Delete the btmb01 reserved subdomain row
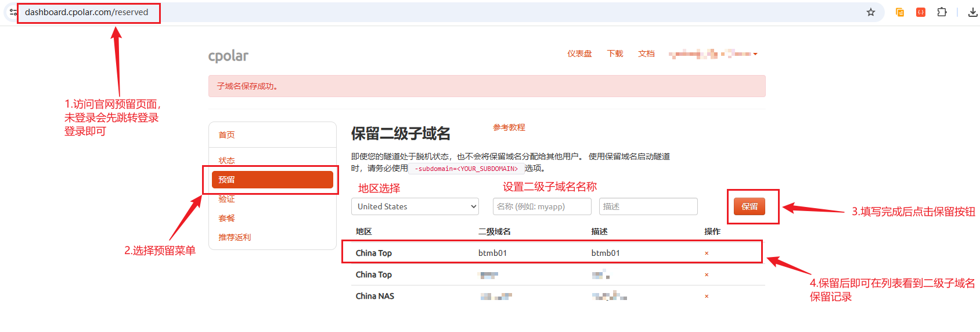Image resolution: width=980 pixels, height=332 pixels. point(707,254)
